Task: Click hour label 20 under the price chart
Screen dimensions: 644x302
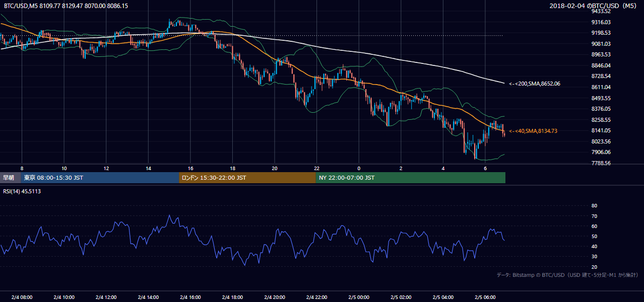Action: click(x=275, y=168)
